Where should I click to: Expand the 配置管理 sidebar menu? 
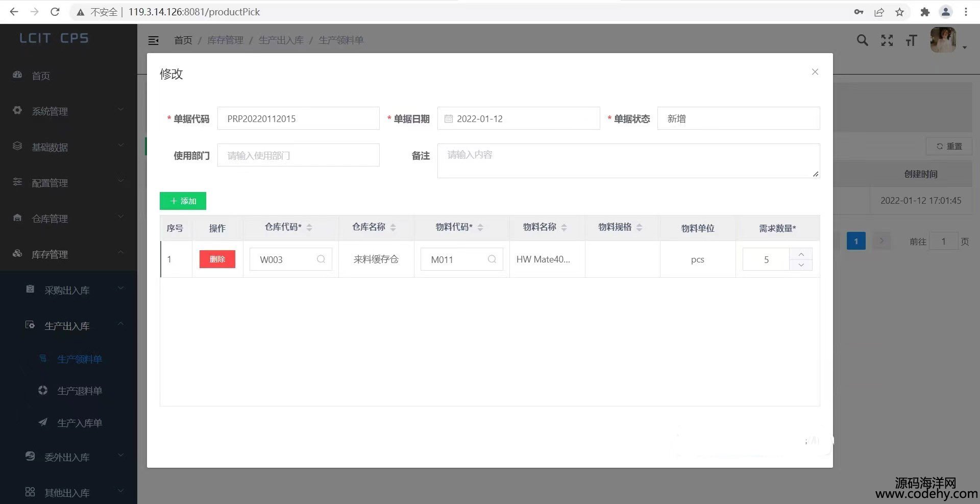click(x=68, y=182)
